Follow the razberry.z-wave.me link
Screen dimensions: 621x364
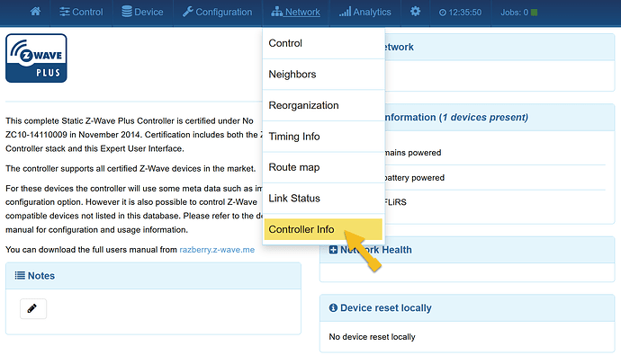(x=217, y=250)
